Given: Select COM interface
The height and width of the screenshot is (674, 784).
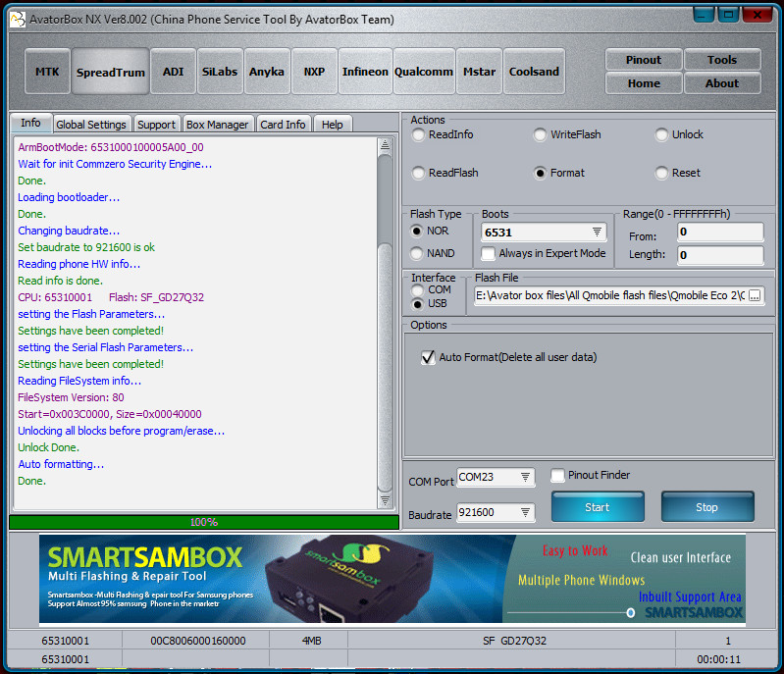Looking at the screenshot, I should (x=432, y=290).
